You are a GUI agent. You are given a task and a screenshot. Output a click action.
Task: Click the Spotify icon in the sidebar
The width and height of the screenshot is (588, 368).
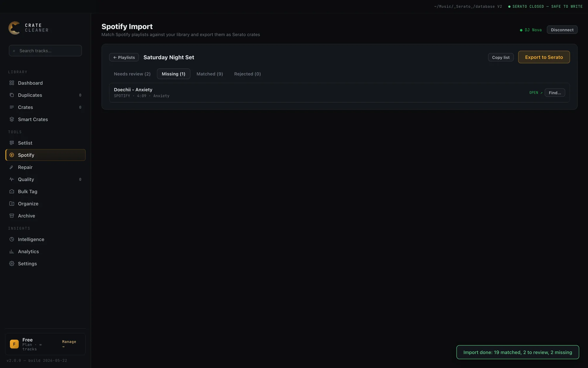[12, 155]
